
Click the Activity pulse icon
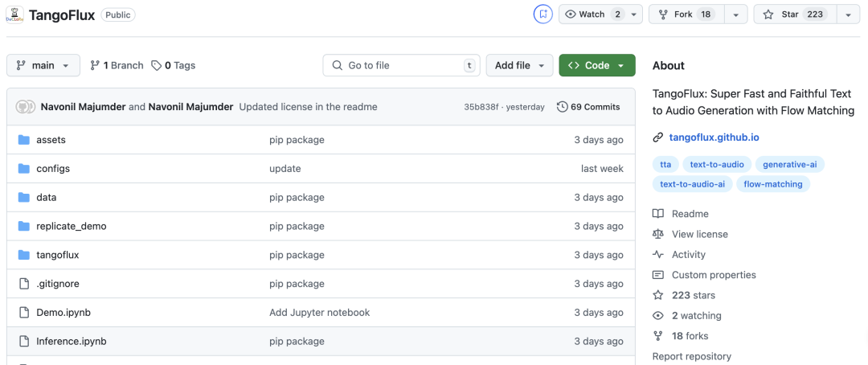point(658,255)
